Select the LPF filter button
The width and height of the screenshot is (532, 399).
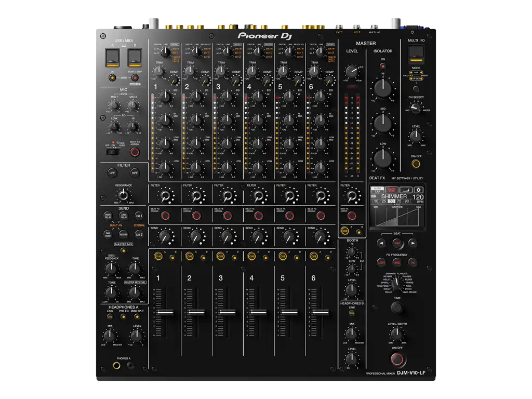(112, 173)
